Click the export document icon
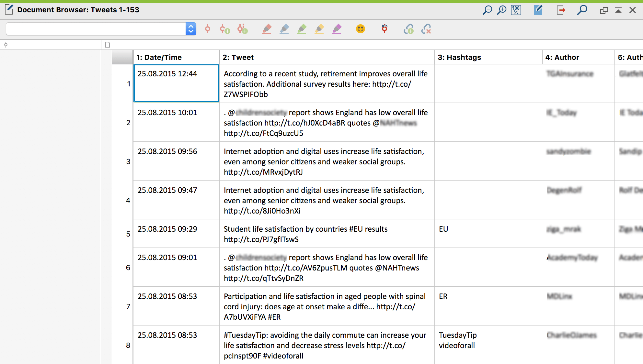Viewport: 643px width, 364px height. pyautogui.click(x=561, y=10)
